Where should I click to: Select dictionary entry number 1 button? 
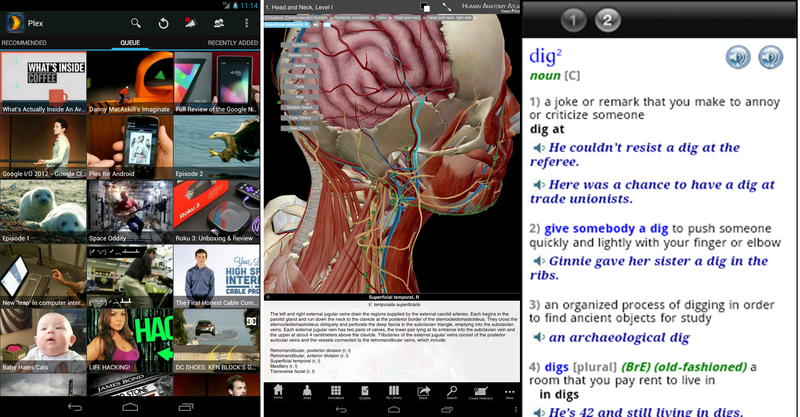pyautogui.click(x=573, y=20)
